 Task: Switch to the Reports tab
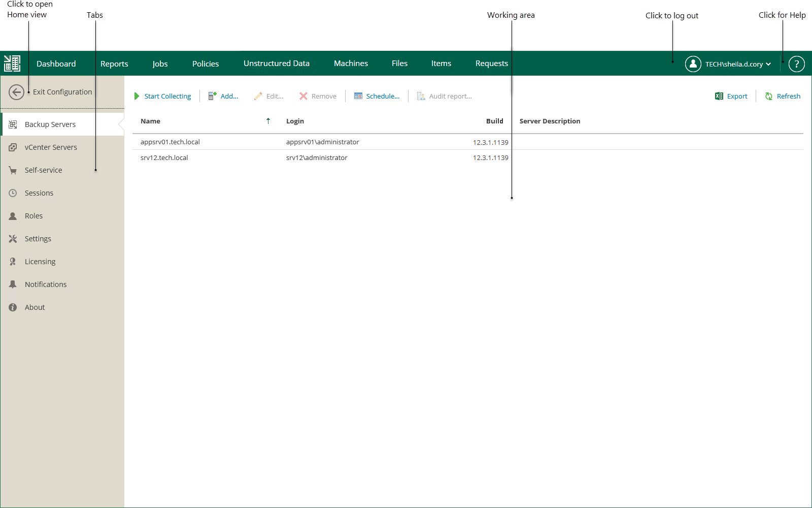114,63
